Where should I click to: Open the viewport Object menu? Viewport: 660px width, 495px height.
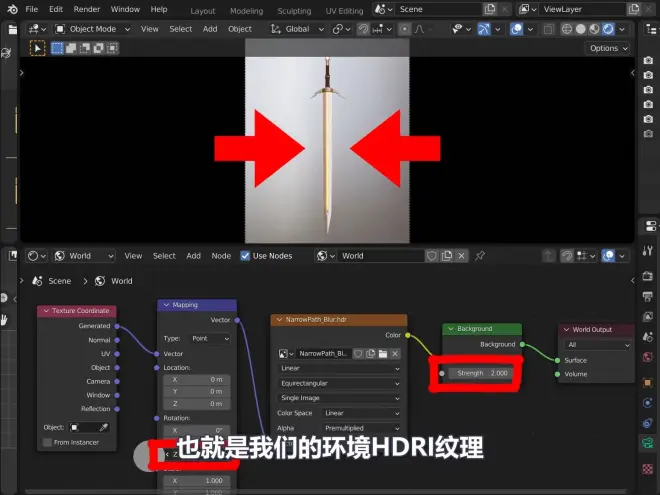tap(240, 29)
